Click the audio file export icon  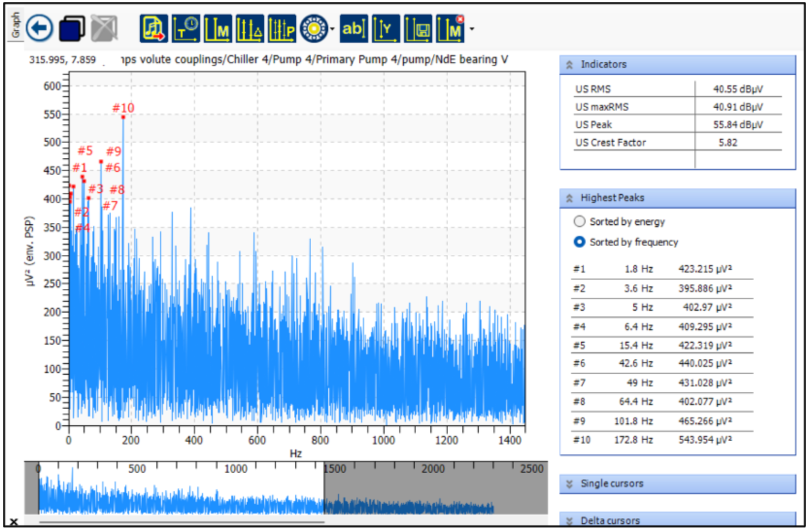coord(153,29)
